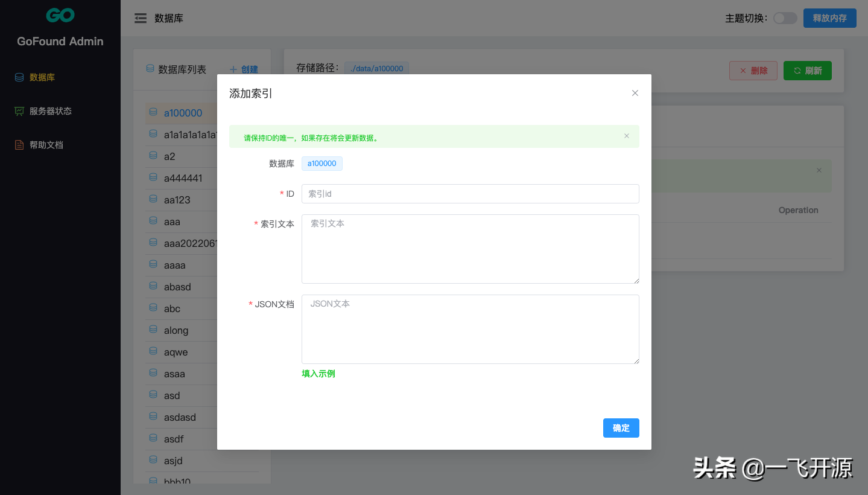The height and width of the screenshot is (495, 868).
Task: Toggle the 主题切换 theme switch
Action: click(x=785, y=18)
